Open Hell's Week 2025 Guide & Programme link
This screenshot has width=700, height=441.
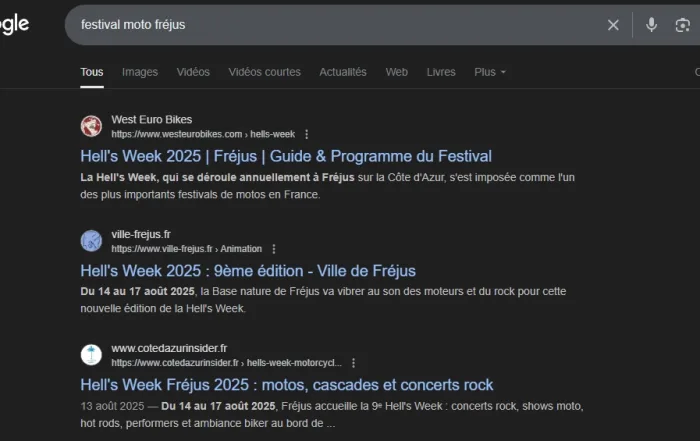pos(286,156)
